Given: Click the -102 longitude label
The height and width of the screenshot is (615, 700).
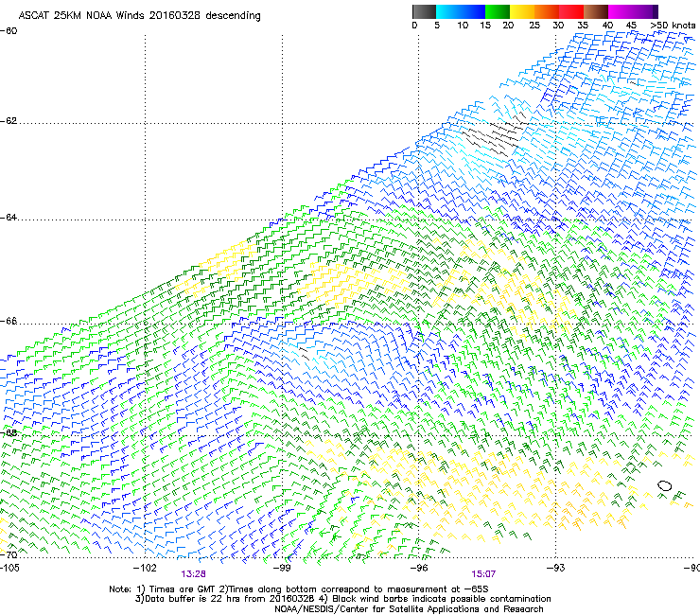Looking at the screenshot, I should 145,568.
